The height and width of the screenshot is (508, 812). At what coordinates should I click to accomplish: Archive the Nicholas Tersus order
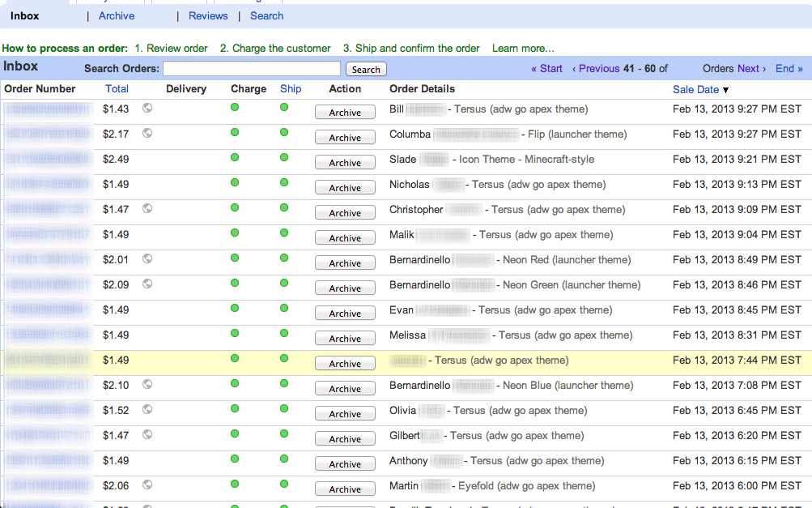(x=345, y=188)
